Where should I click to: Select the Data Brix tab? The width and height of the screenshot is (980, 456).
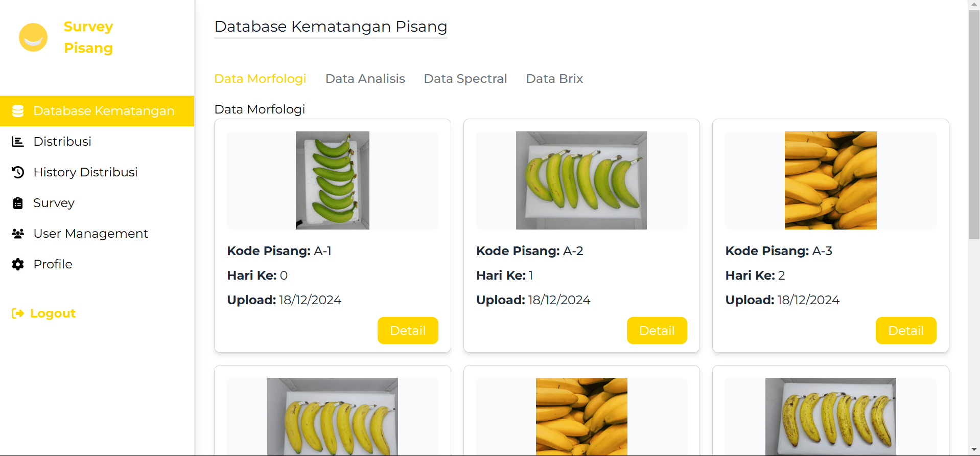coord(554,79)
